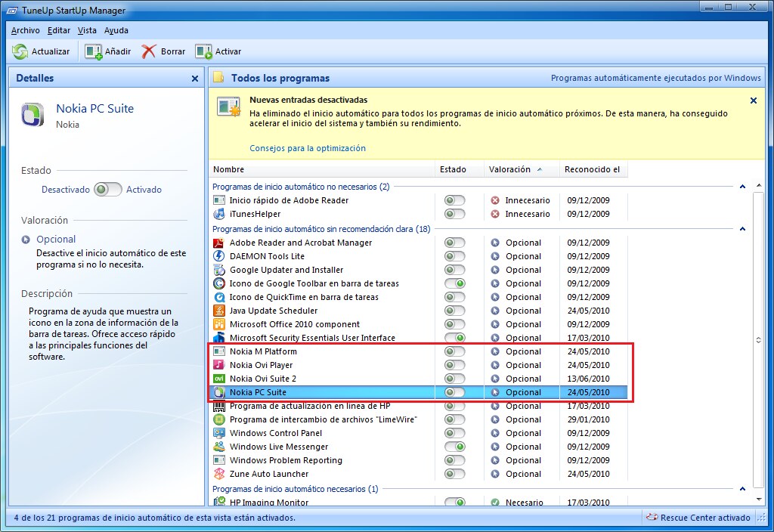
Task: Click the HP update program barcode icon
Action: (x=218, y=406)
